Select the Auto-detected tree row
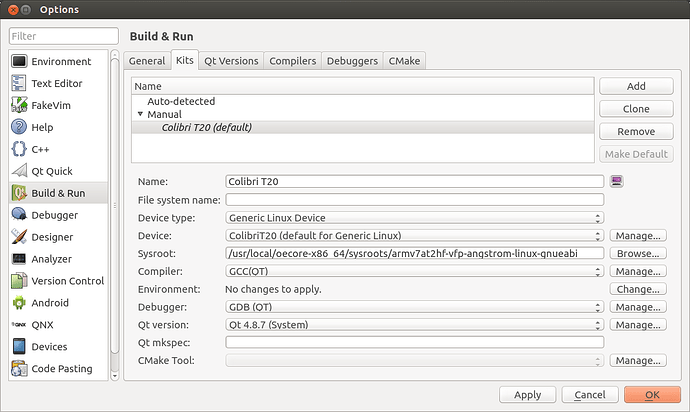Screen dimensions: 690x412 coord(363,101)
